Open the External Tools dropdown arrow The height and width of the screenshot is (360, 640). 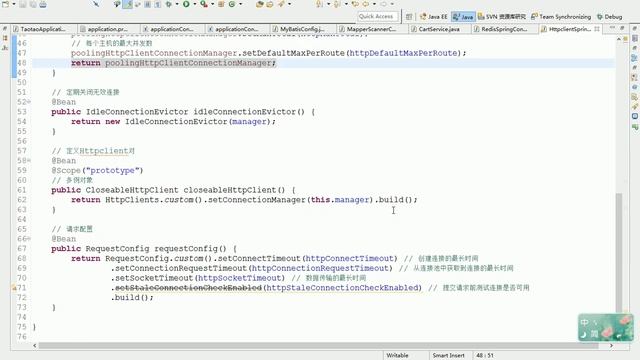tap(212, 4)
